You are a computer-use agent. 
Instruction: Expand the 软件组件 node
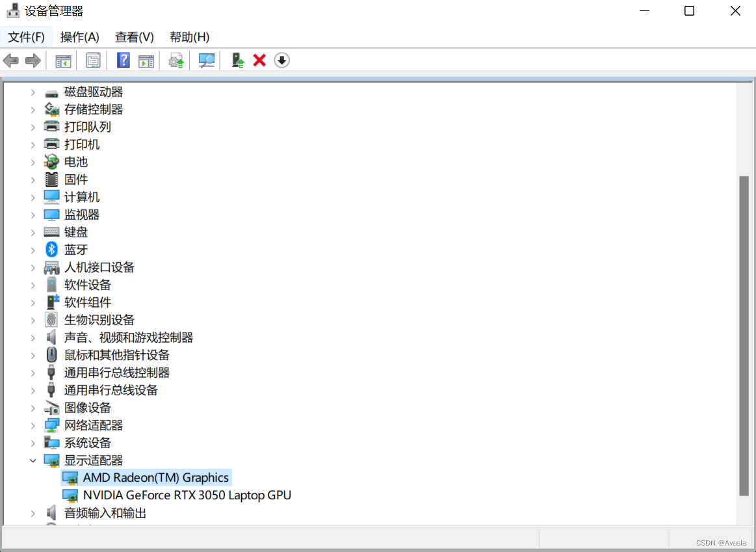(x=33, y=302)
